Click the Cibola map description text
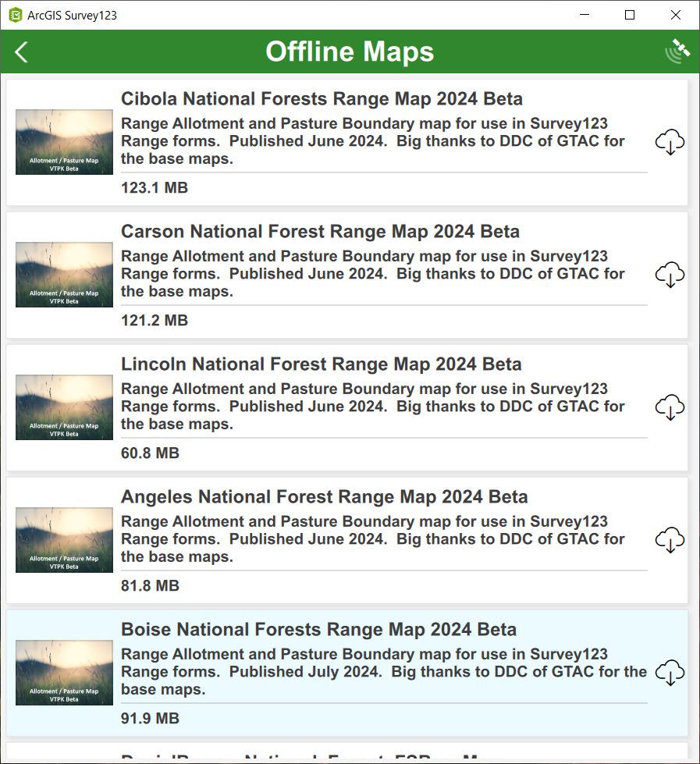Screen dimensions: 700x764 373,141
